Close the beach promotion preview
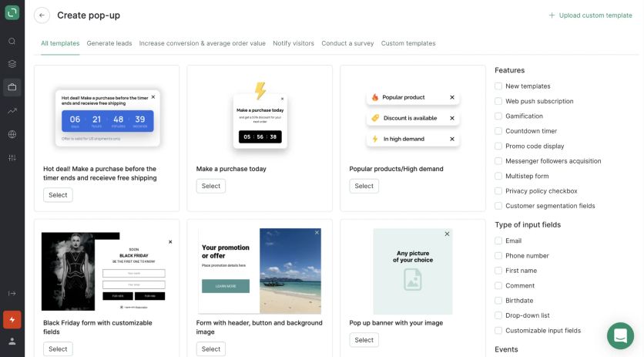Image resolution: width=644 pixels, height=357 pixels. coord(317,233)
